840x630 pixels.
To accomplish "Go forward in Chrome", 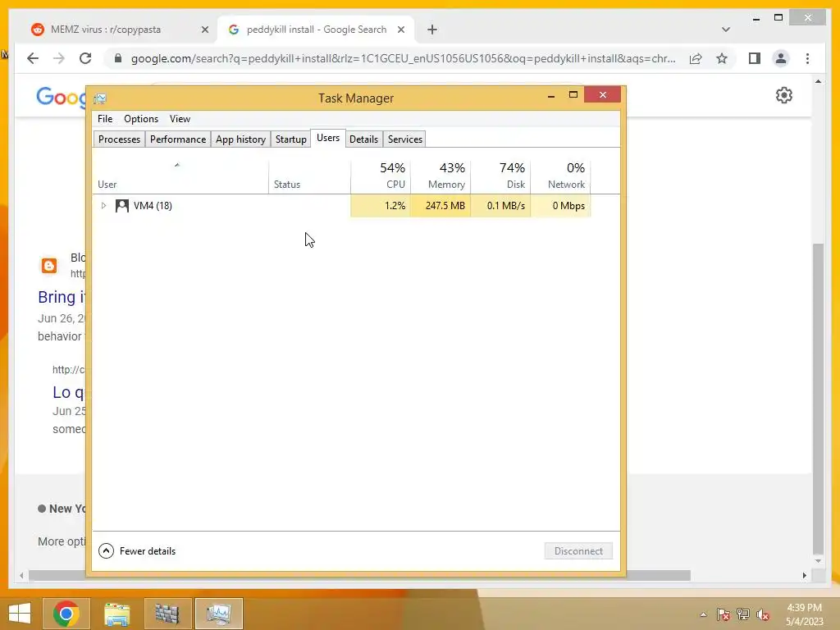I will point(59,58).
